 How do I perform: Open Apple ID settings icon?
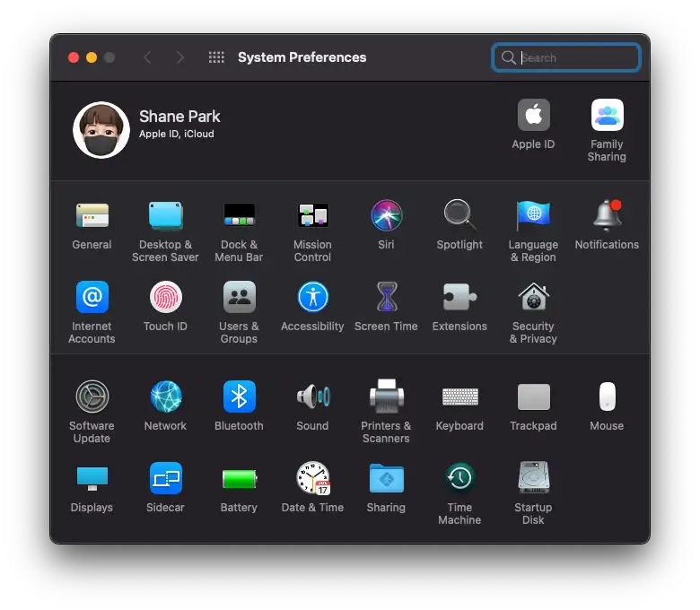point(533,115)
